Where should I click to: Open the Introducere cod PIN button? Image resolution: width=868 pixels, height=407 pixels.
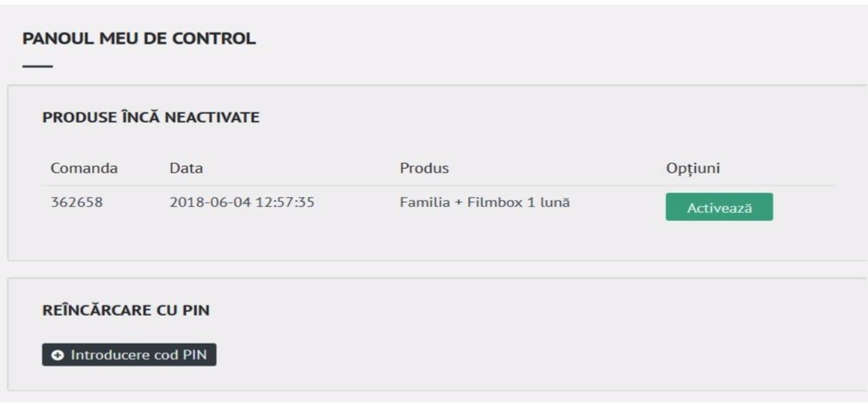(x=129, y=355)
